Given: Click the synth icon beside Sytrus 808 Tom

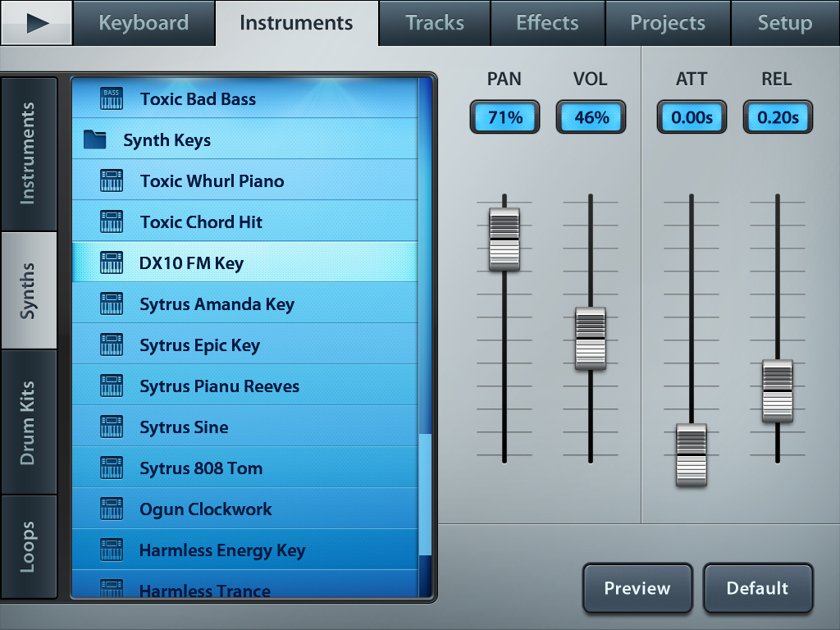Looking at the screenshot, I should [112, 468].
